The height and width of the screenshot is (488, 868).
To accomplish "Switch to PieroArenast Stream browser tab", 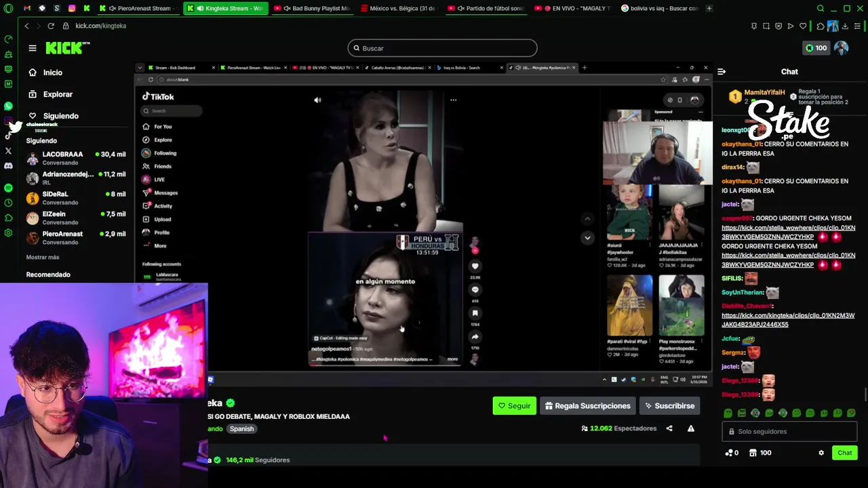I will pos(138,8).
